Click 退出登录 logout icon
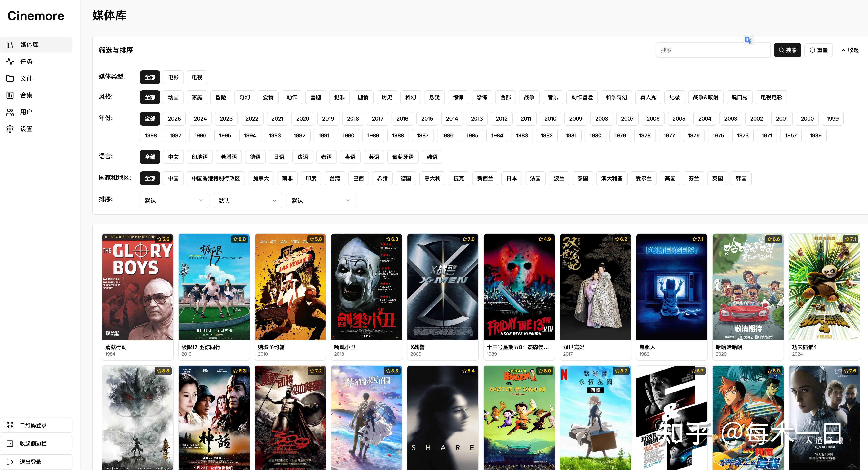 pyautogui.click(x=10, y=462)
